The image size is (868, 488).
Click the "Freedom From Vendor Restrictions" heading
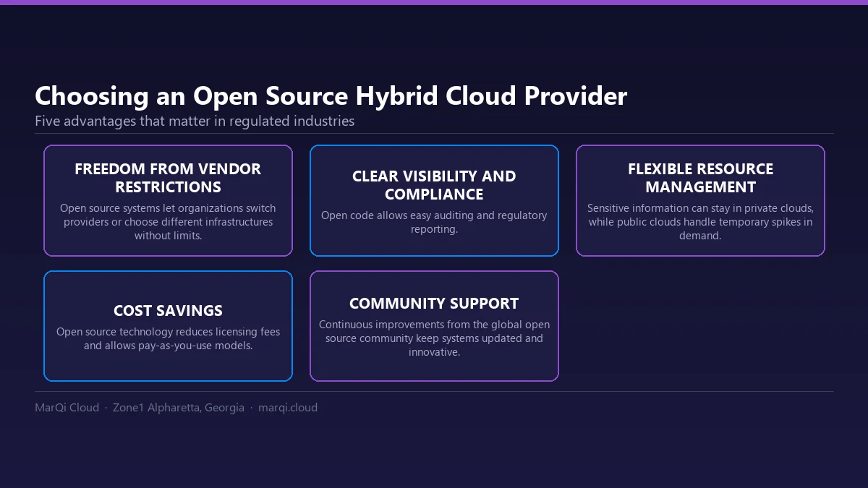(x=168, y=178)
